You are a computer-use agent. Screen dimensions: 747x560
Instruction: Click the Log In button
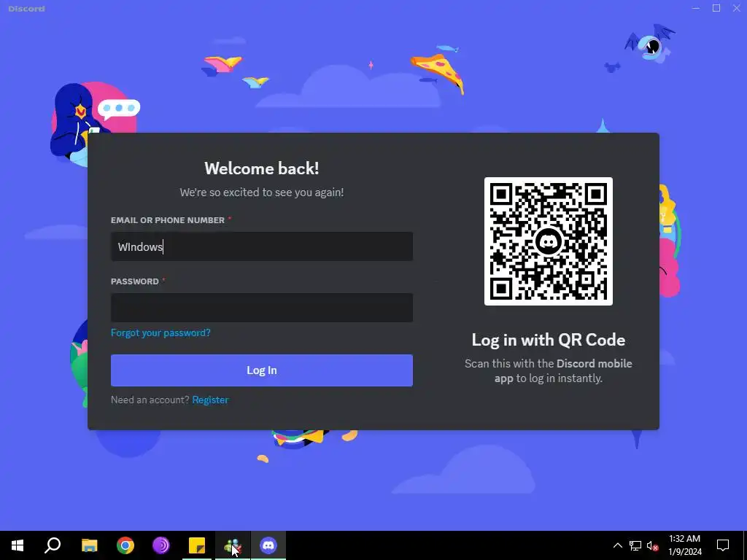tap(262, 370)
